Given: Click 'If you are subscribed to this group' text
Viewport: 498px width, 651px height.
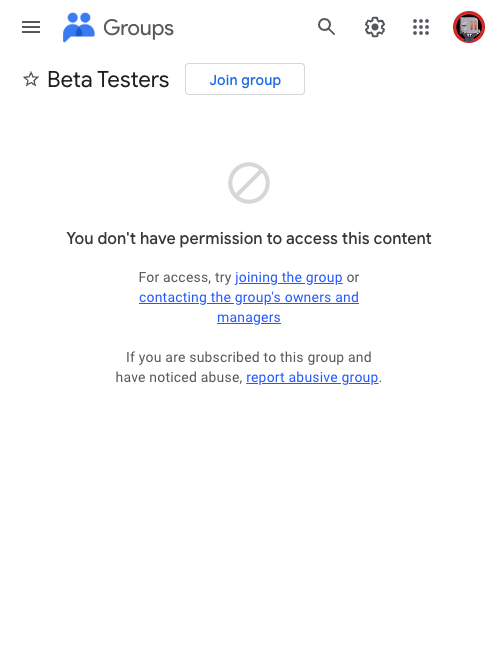Looking at the screenshot, I should pos(249,357).
